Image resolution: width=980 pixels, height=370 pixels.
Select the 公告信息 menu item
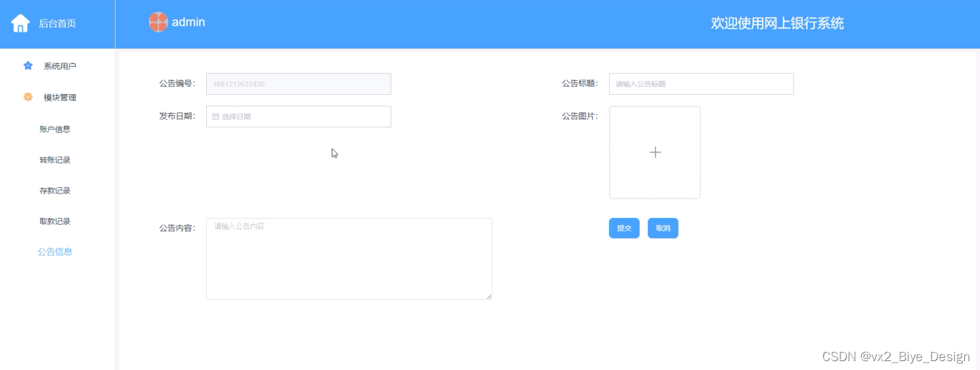click(x=55, y=251)
